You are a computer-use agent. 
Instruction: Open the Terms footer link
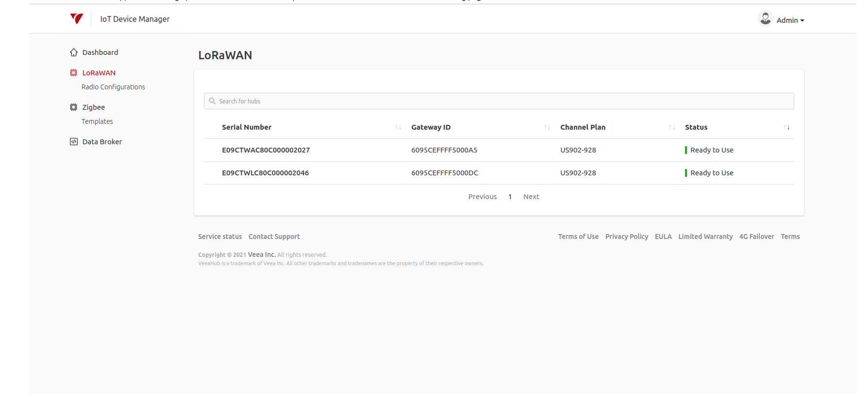coord(790,237)
